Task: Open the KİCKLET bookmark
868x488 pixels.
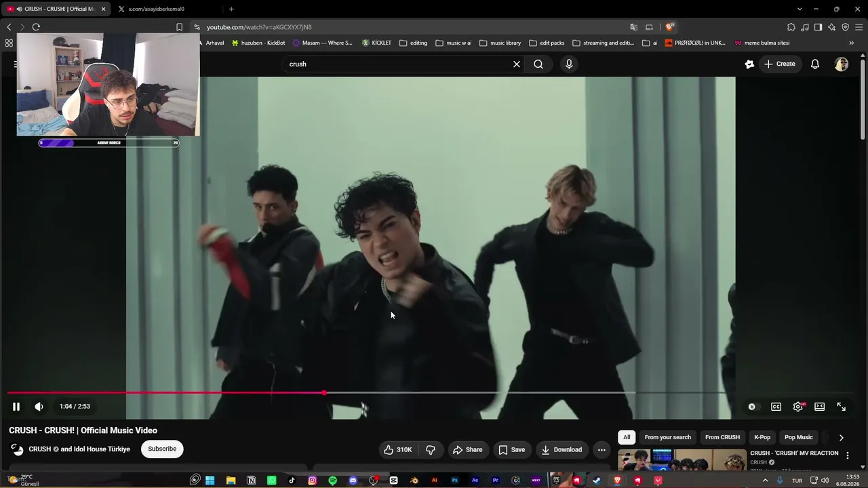Action: [376, 43]
